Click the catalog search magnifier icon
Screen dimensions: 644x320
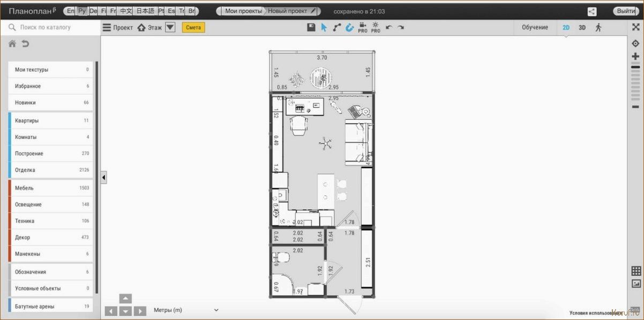click(x=12, y=27)
